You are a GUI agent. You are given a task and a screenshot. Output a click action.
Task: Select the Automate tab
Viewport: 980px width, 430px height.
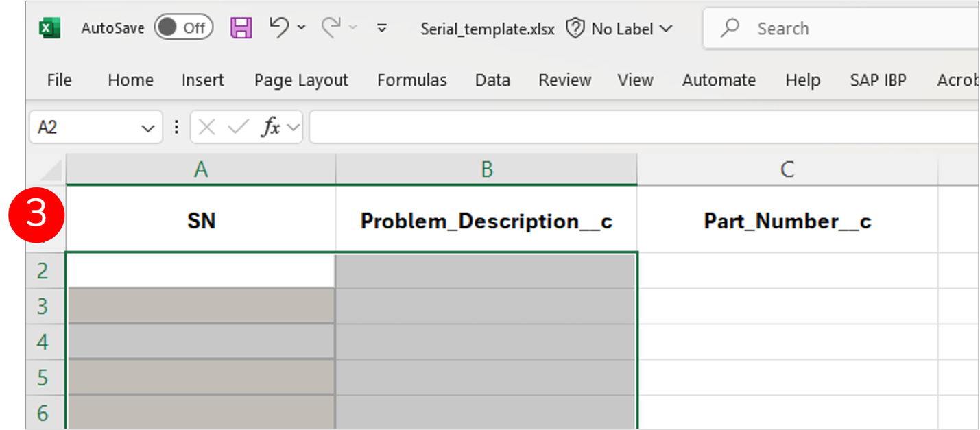[x=719, y=80]
